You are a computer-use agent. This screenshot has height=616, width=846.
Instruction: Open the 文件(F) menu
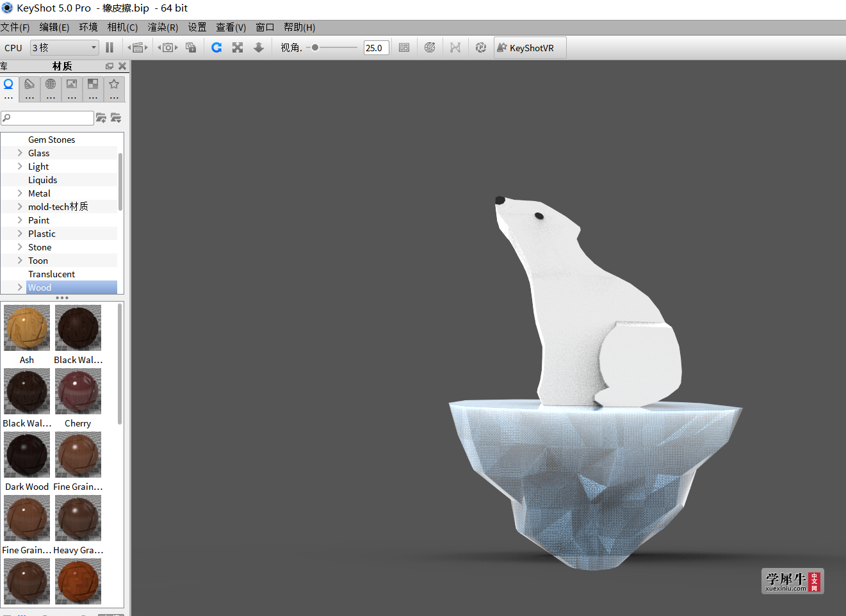pyautogui.click(x=15, y=27)
